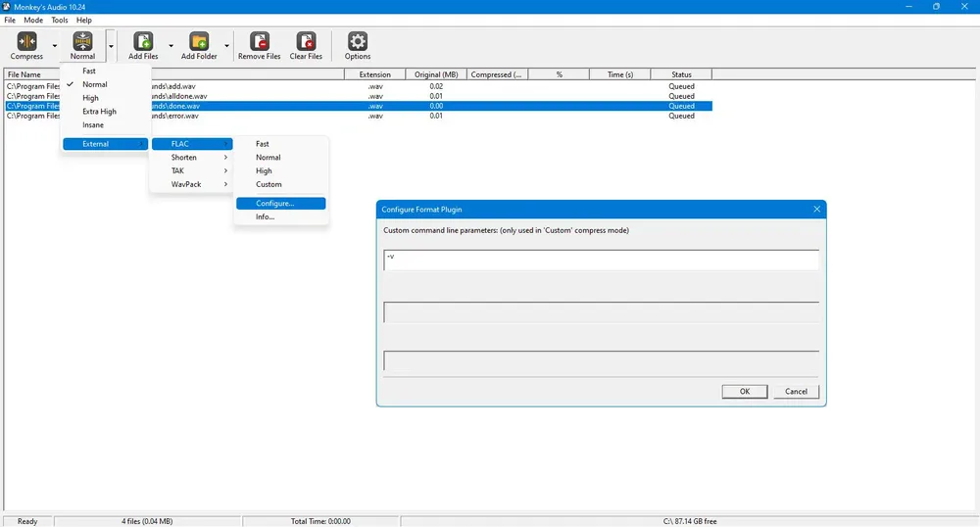
Task: Select the High compression level
Action: tap(105, 98)
